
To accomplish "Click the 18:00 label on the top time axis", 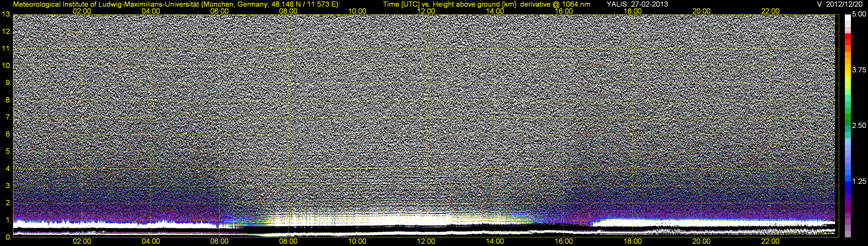I will click(x=632, y=11).
